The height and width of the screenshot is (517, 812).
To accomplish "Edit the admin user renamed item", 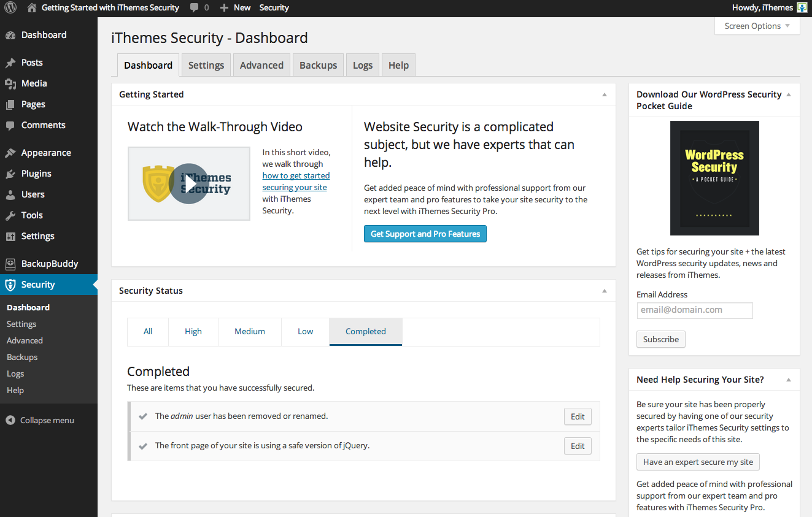I will coord(577,416).
